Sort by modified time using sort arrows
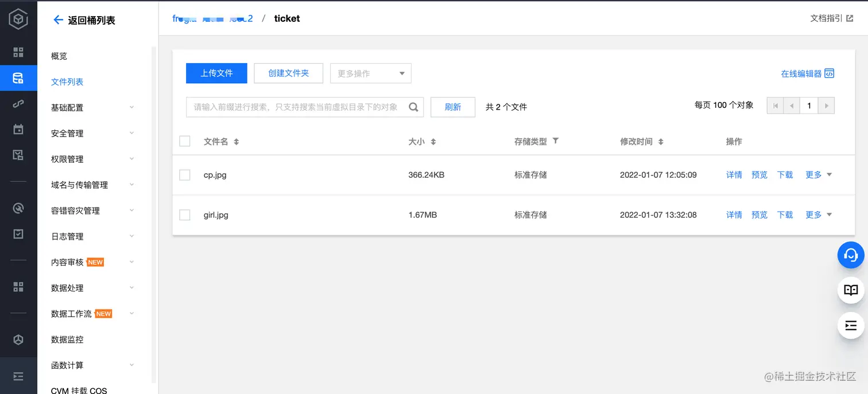The height and width of the screenshot is (394, 868). [661, 142]
